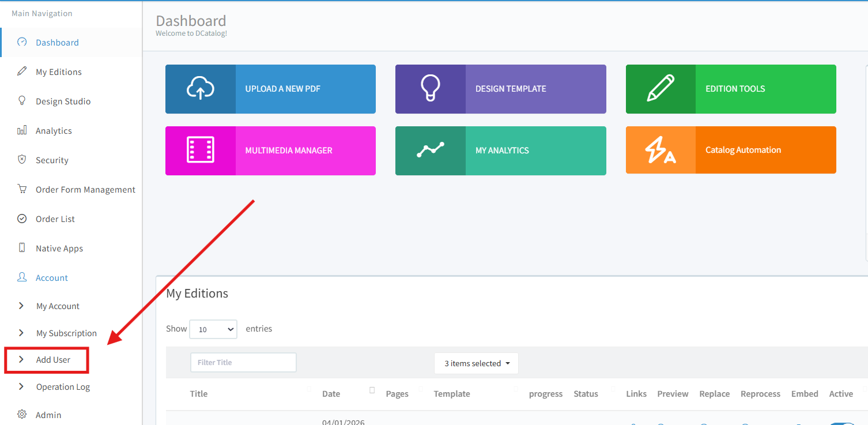This screenshot has width=868, height=425.
Task: Click the Edition Tools pencil icon
Action: [x=661, y=89]
